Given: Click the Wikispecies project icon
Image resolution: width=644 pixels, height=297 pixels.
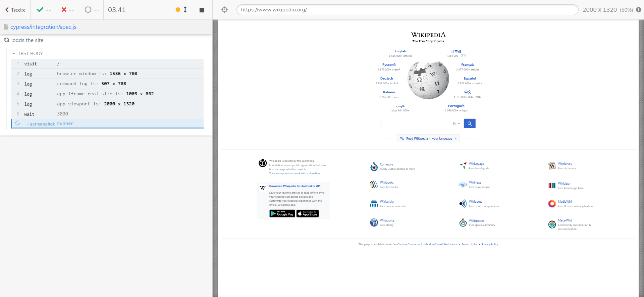Looking at the screenshot, I should tap(463, 222).
